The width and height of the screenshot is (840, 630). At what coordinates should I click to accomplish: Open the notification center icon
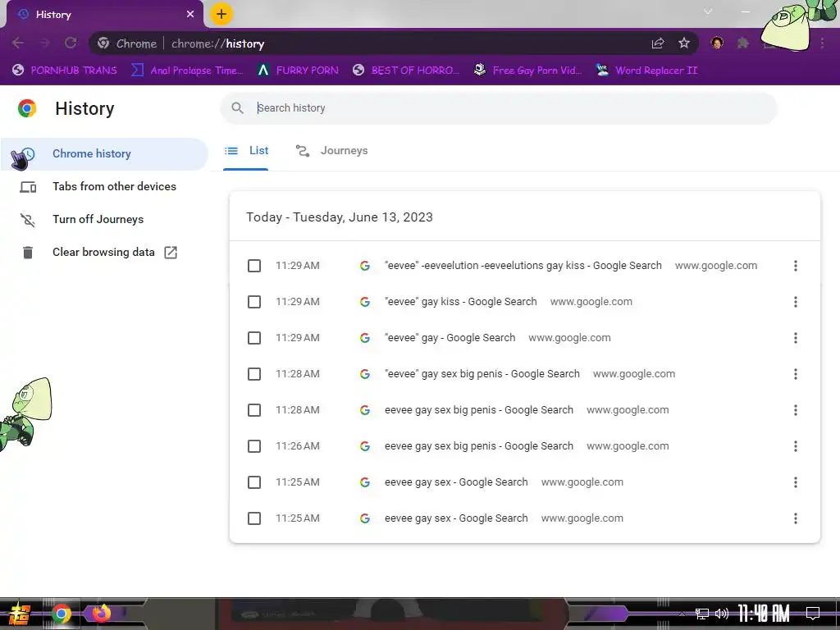click(x=813, y=613)
